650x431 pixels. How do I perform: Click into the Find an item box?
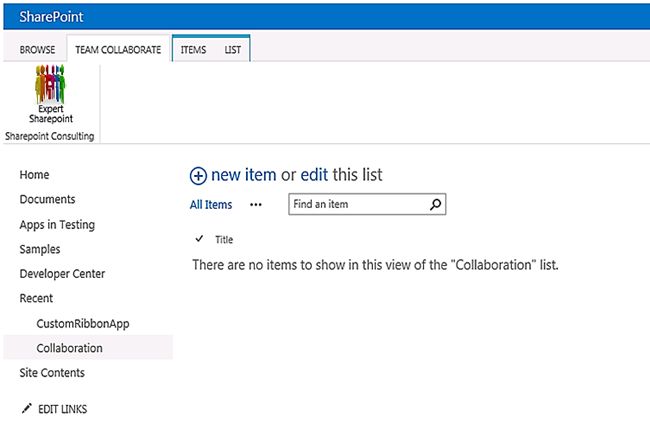pos(358,204)
